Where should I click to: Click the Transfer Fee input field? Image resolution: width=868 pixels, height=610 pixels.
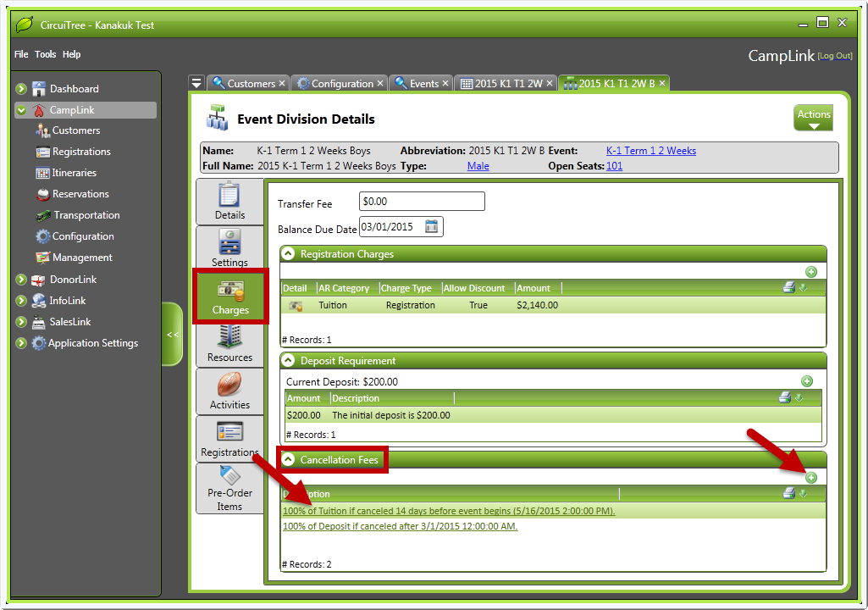(421, 202)
